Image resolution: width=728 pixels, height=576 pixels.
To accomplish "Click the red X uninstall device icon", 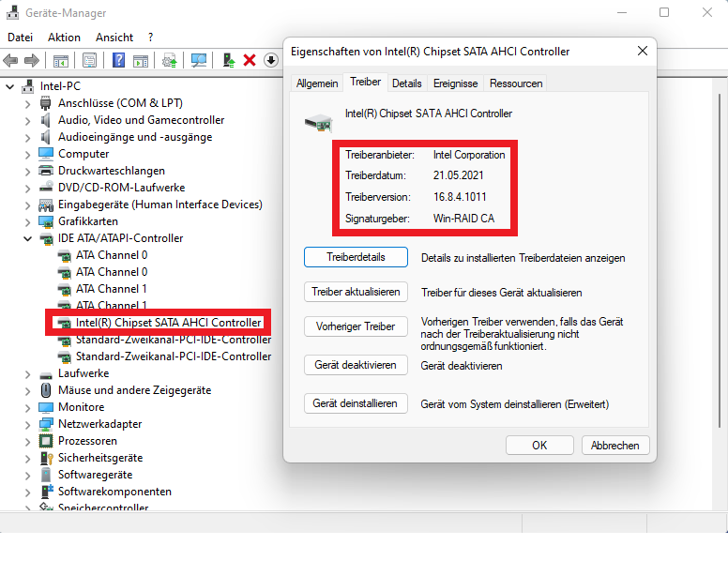I will (x=250, y=60).
